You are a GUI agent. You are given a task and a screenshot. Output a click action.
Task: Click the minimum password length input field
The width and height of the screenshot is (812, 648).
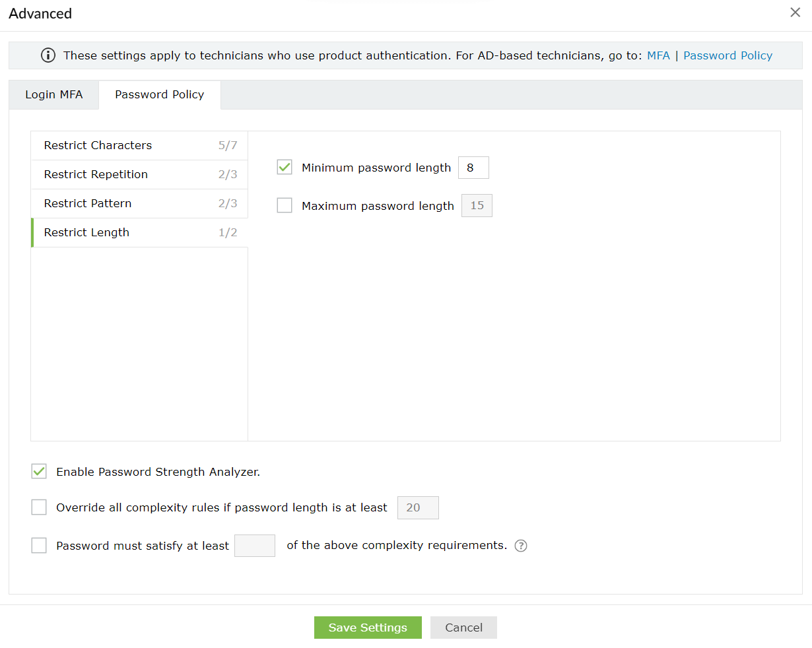pyautogui.click(x=473, y=168)
